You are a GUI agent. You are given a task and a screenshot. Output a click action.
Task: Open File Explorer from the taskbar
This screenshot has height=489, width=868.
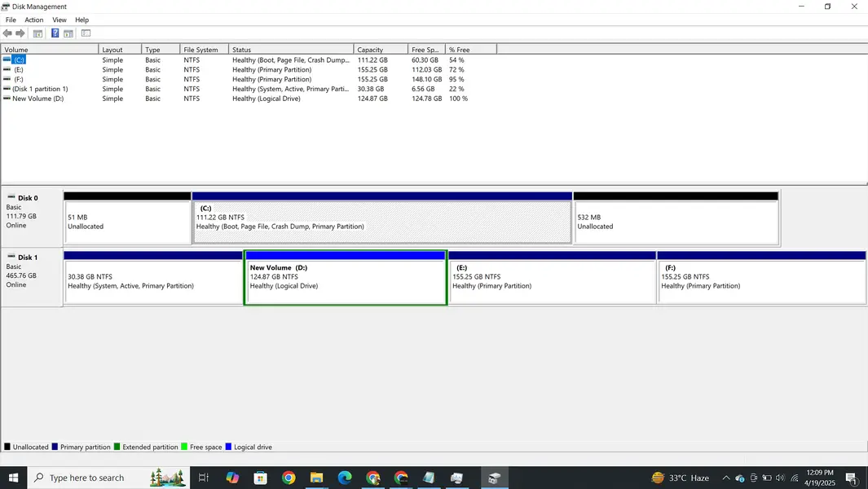click(x=316, y=478)
